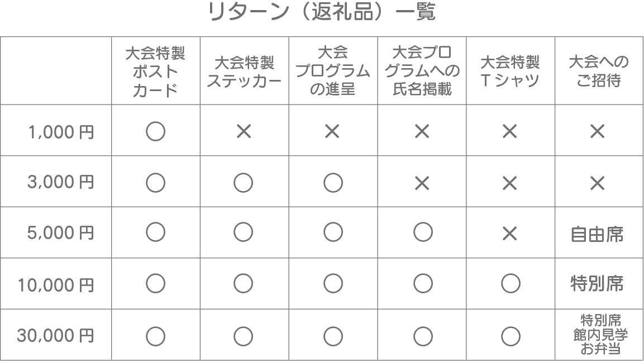Click the リターン(返礼品)一覧 title
Screen dimensions: 644x361
[322, 12]
